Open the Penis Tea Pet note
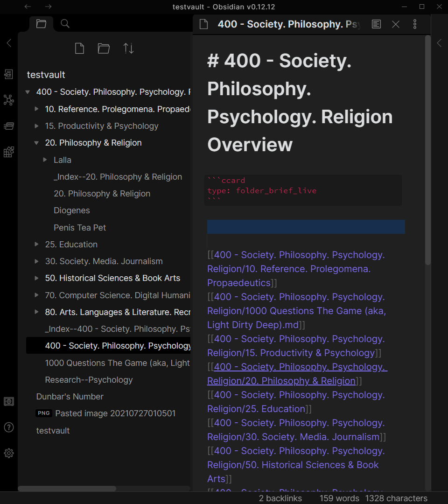Image resolution: width=448 pixels, height=504 pixels. pos(80,228)
